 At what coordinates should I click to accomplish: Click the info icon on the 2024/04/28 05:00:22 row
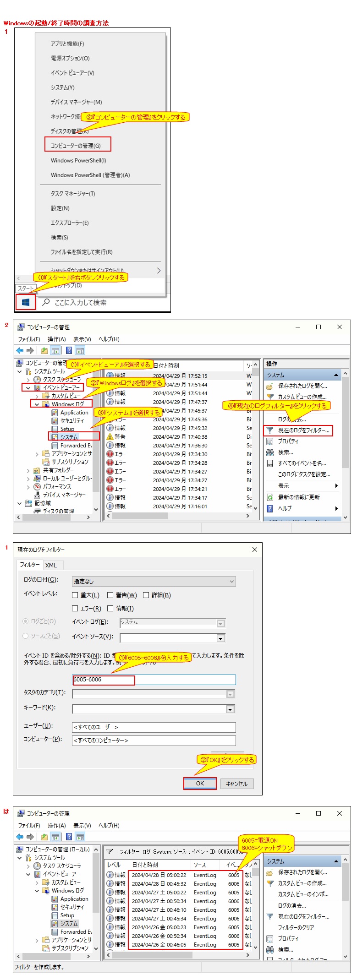110,875
